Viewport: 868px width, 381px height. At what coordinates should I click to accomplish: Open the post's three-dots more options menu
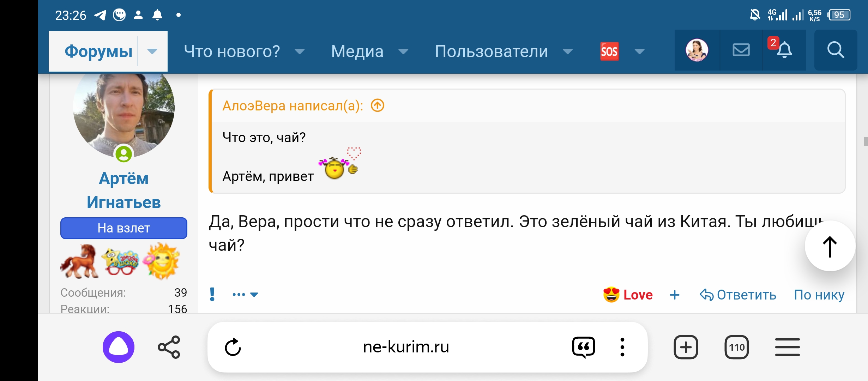click(x=245, y=294)
